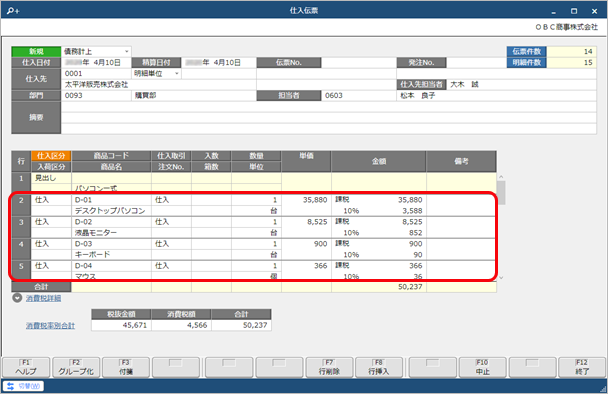608x394 pixels.
Task: Click product code D-02 cell
Action: coord(111,222)
